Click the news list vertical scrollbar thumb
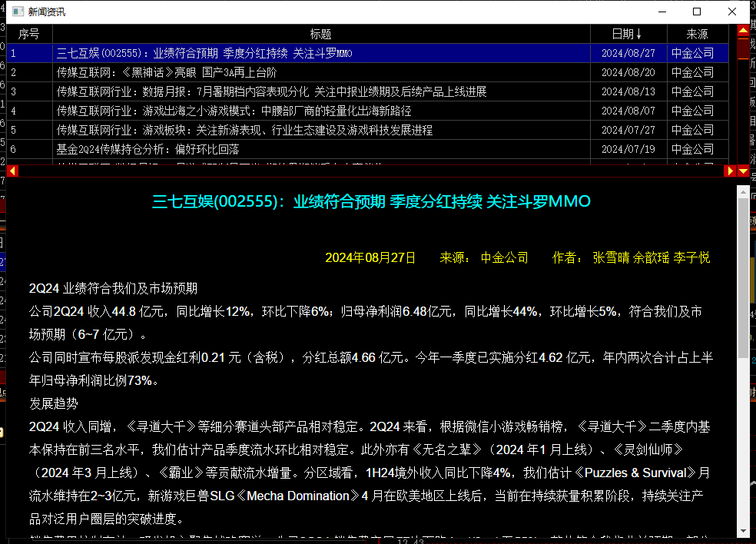The image size is (756, 544). point(743,48)
